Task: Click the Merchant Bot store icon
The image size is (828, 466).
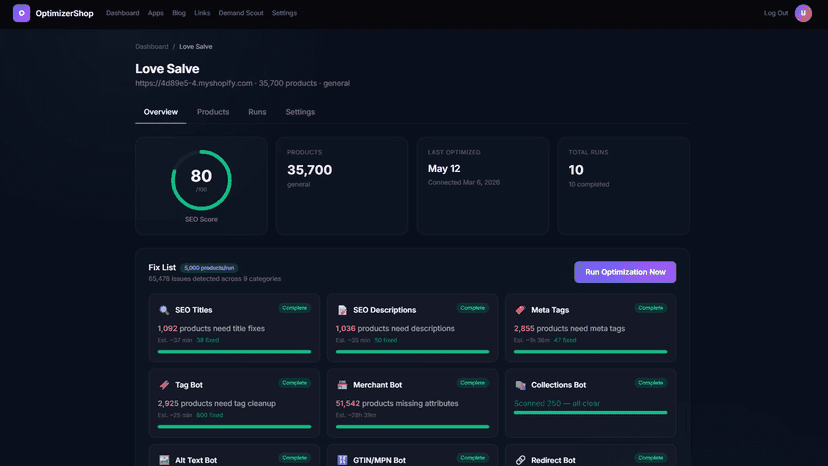Action: pyautogui.click(x=342, y=385)
